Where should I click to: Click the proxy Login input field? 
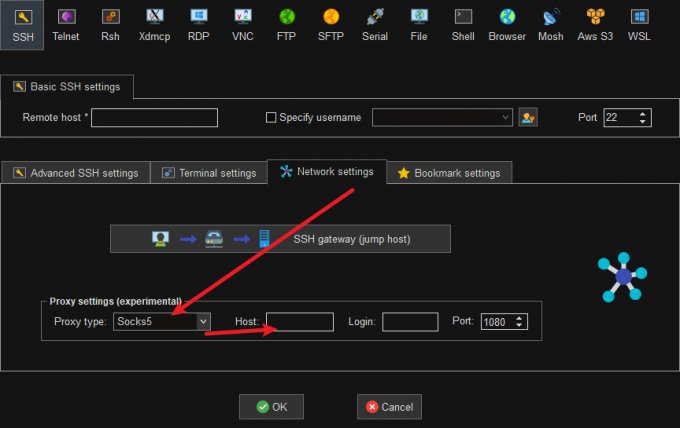(410, 322)
